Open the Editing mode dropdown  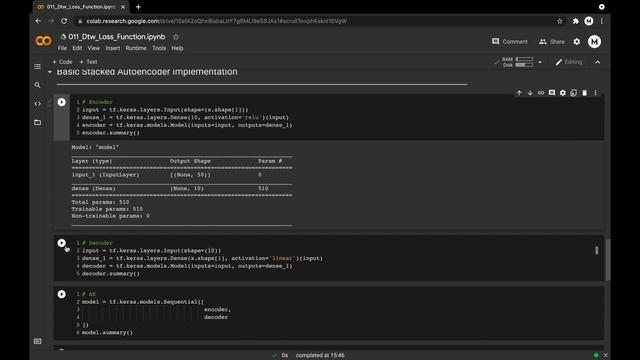[x=569, y=62]
